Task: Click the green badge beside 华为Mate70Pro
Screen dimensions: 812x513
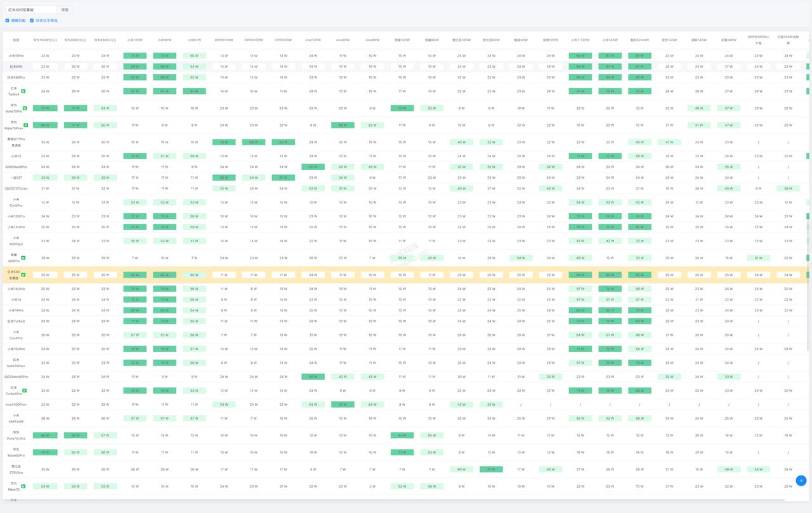Action: click(x=26, y=108)
